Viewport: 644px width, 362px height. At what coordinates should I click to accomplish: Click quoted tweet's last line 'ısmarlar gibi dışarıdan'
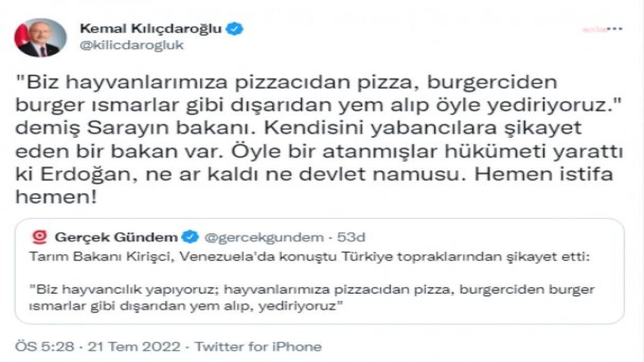point(184,306)
